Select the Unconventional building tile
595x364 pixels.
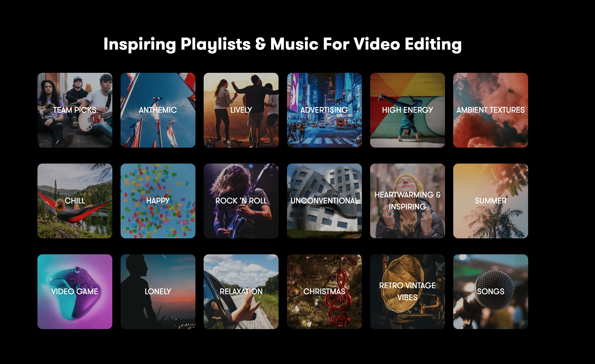(x=324, y=201)
